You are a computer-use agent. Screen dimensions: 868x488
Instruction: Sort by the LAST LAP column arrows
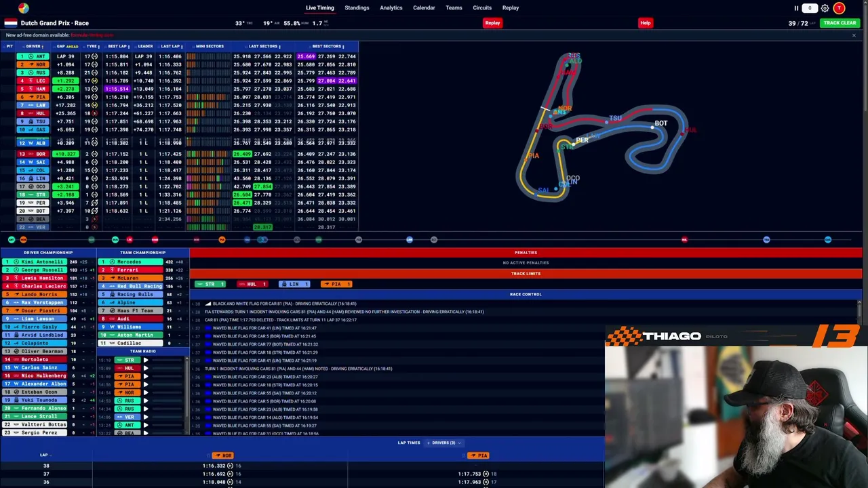click(x=183, y=46)
